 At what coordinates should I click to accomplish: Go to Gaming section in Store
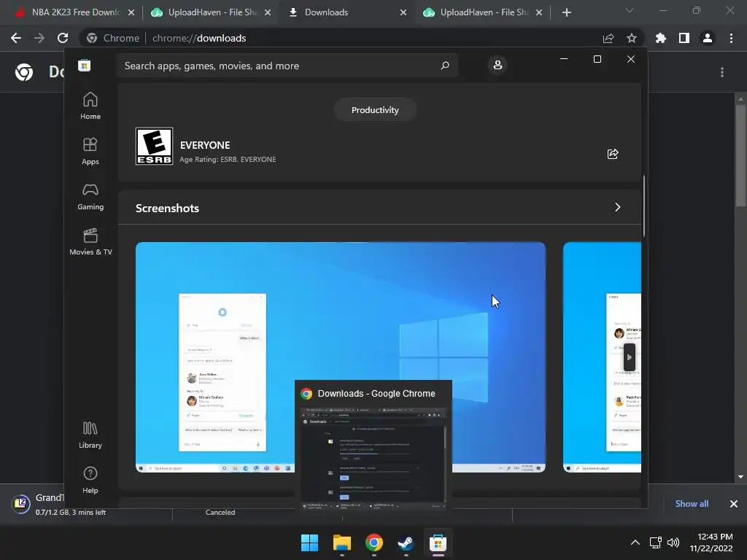point(90,196)
